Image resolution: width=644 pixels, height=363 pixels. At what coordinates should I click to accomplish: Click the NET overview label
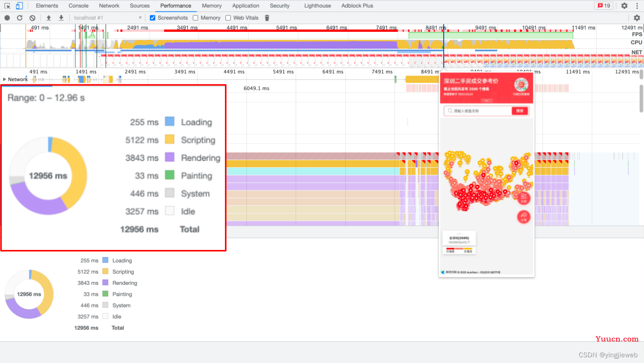coord(637,52)
